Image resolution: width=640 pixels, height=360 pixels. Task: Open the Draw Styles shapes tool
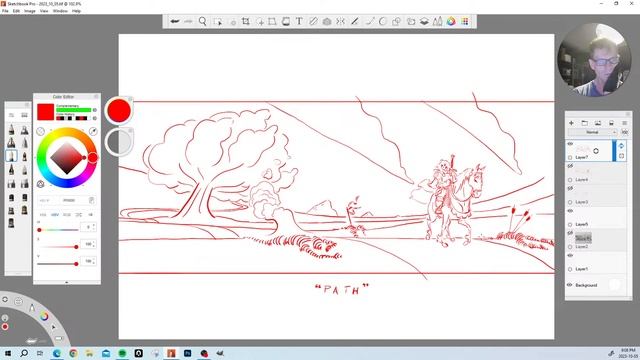tap(396, 22)
